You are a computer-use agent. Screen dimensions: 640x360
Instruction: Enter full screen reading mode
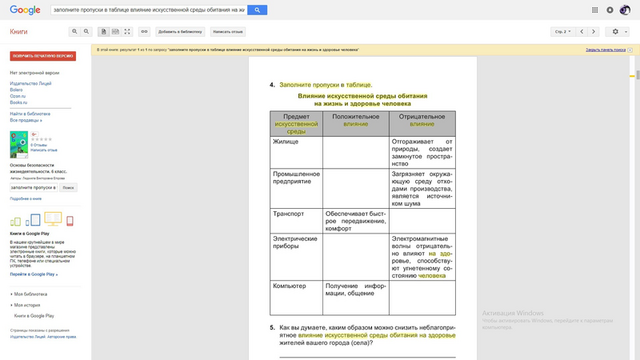coord(127,31)
